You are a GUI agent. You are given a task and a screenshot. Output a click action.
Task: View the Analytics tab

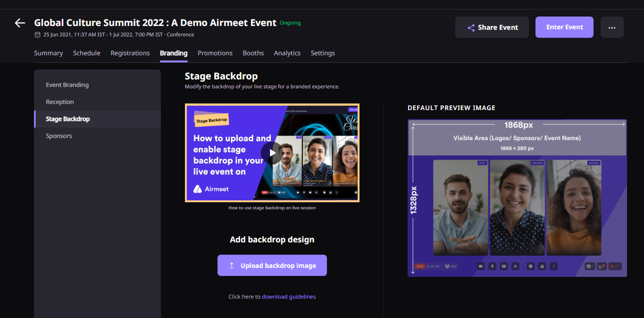pos(287,53)
